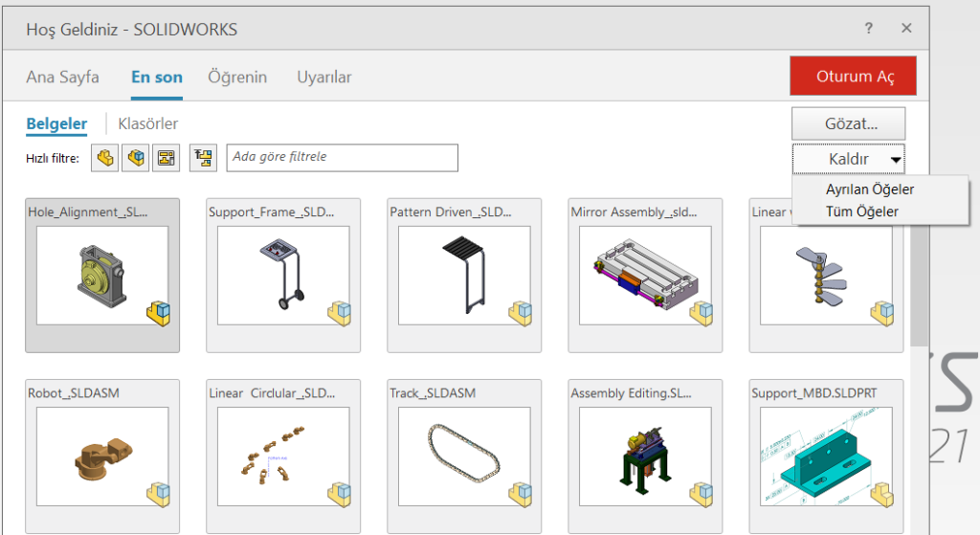
Task: Click assembly icon on Track_.SLDASM thumbnail
Action: (x=521, y=493)
